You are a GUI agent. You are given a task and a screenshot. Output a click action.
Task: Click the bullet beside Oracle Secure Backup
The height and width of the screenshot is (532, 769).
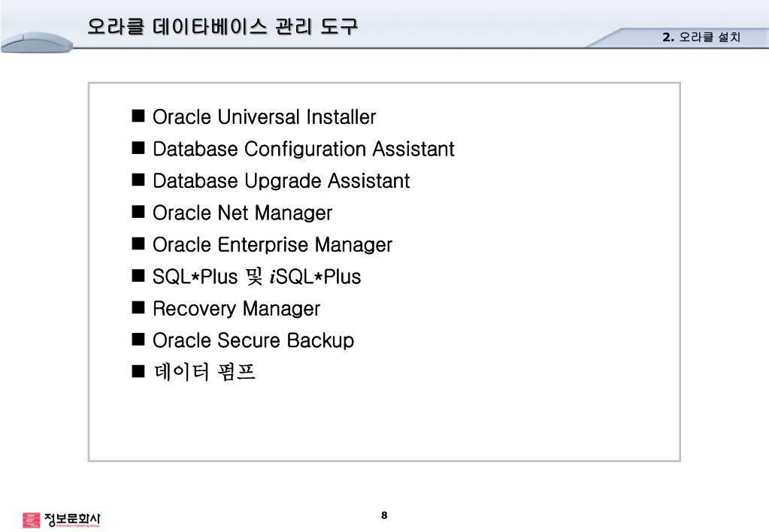[138, 340]
